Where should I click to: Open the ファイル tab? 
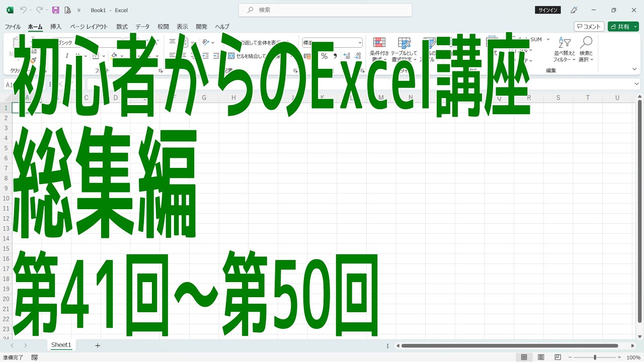[x=13, y=27]
